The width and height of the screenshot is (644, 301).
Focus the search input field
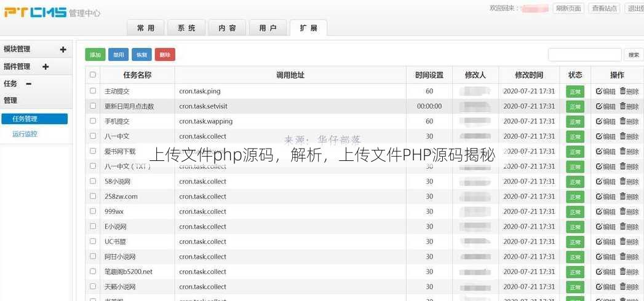[585, 55]
